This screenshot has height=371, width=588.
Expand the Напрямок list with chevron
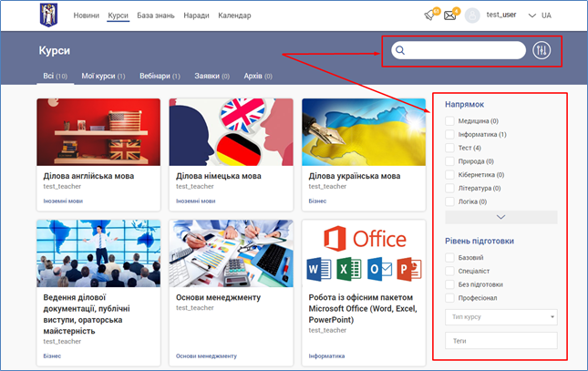point(500,217)
